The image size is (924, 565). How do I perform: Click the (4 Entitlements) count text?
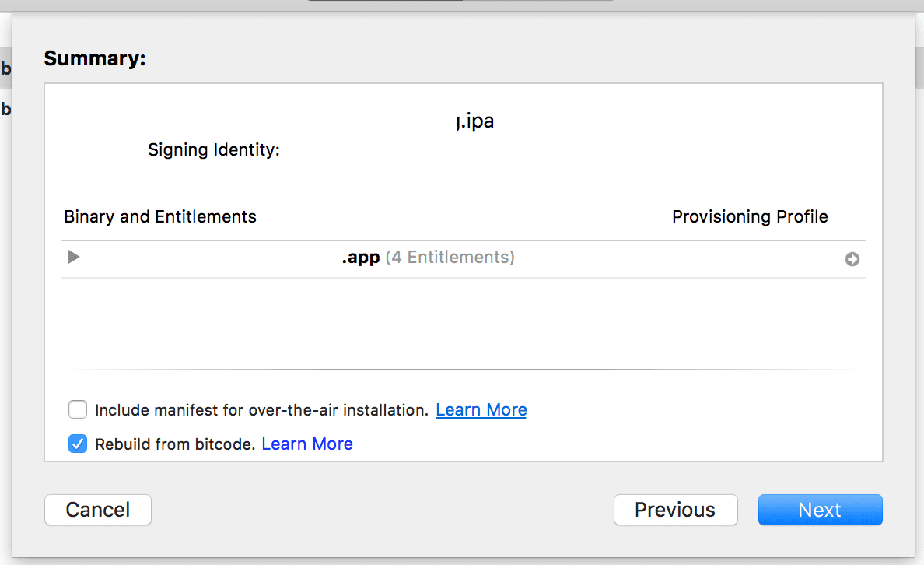tap(450, 257)
